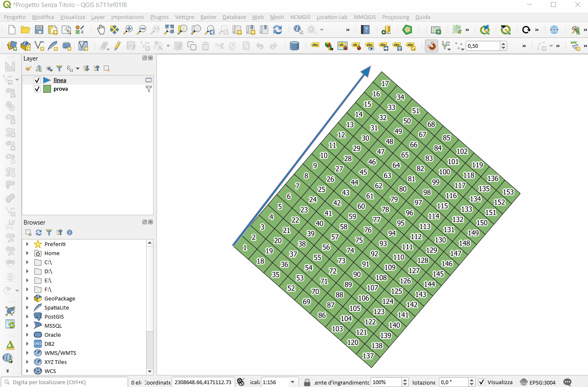Click Zoom Full extent icon
This screenshot has height=387, width=588.
[x=169, y=30]
